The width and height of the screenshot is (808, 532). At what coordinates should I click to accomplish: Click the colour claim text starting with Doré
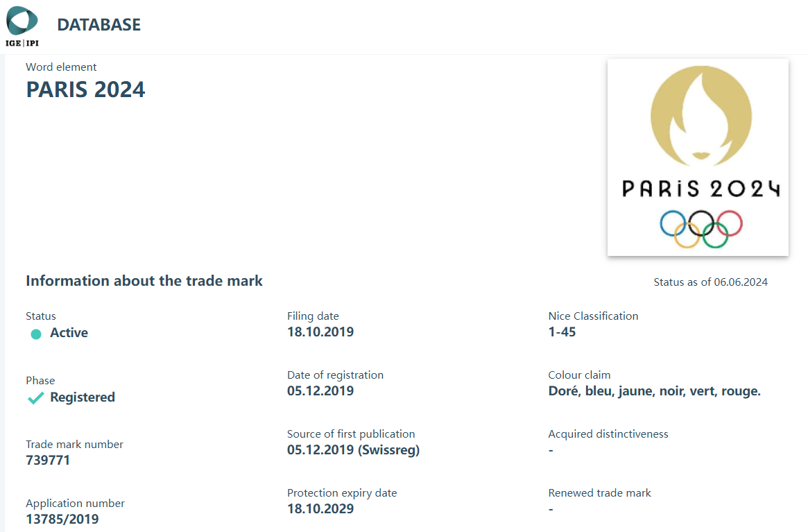tap(654, 391)
